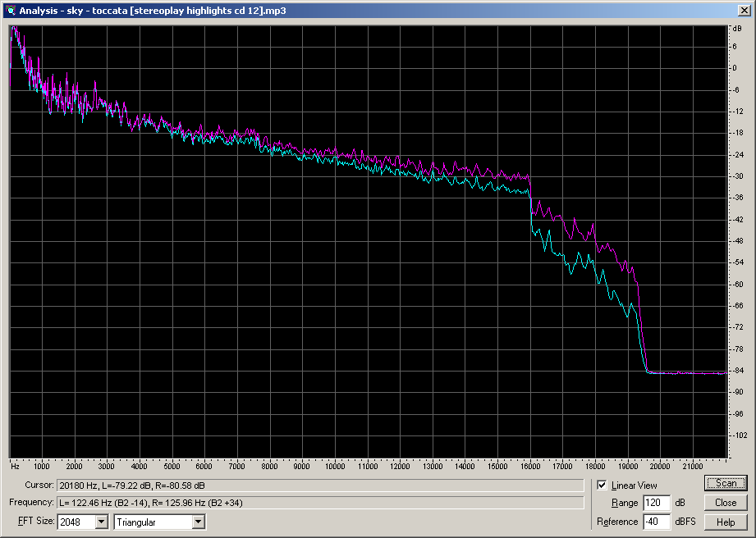
Task: Click the Frequency readout text field
Action: 320,502
